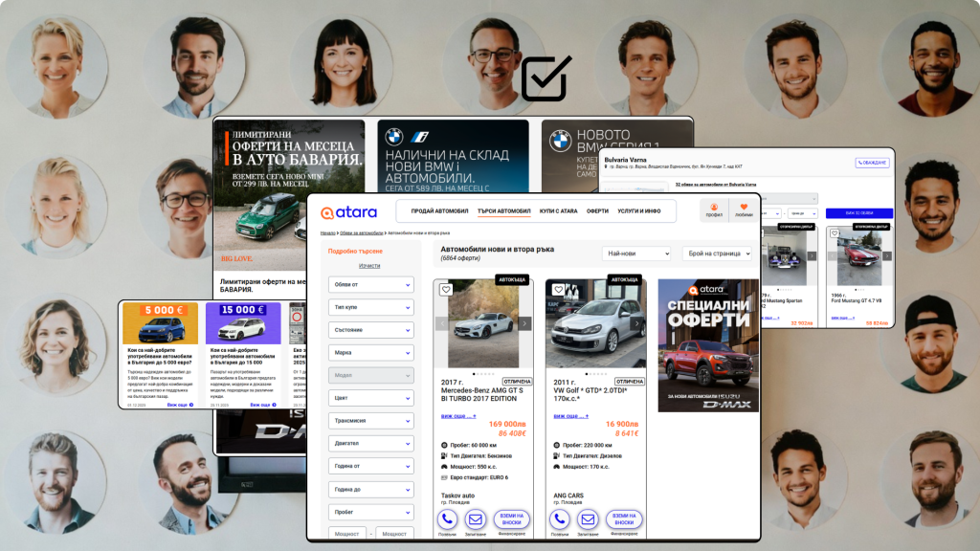Open the Марка dropdown
Screen dimensions: 980x551
[x=371, y=353]
